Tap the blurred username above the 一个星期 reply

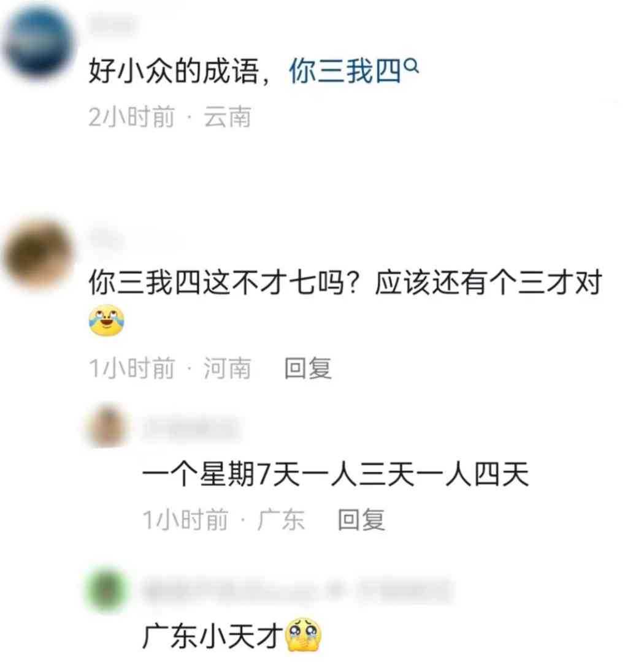[190, 428]
